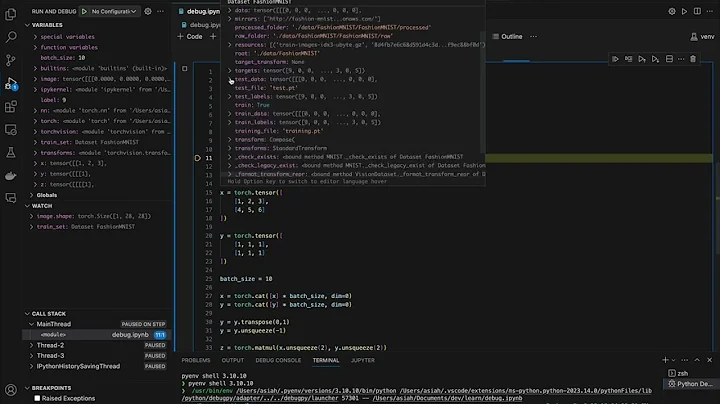Expand the train_set Dataset FashionMNIST variable
This screenshot has height=404, width=720.
[x=35, y=142]
